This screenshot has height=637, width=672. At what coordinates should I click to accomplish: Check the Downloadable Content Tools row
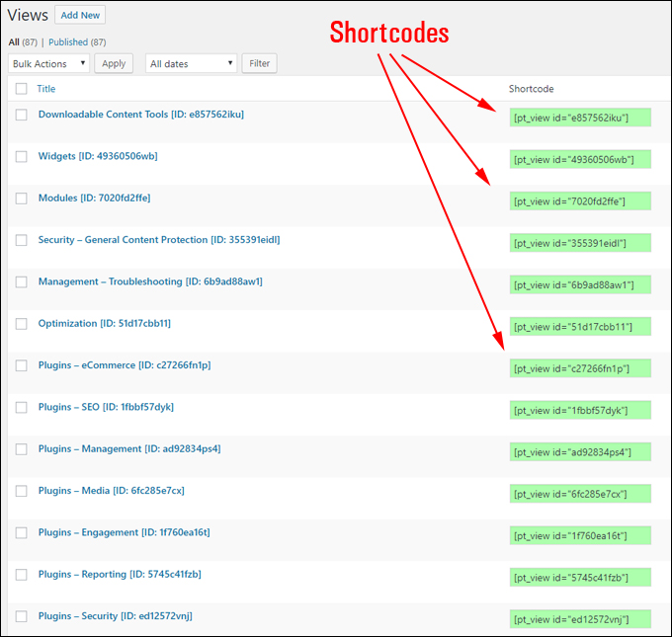tap(21, 115)
